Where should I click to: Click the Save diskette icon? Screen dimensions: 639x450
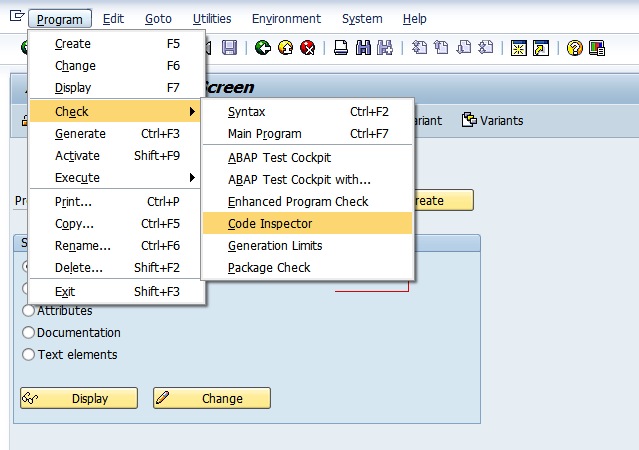point(229,48)
